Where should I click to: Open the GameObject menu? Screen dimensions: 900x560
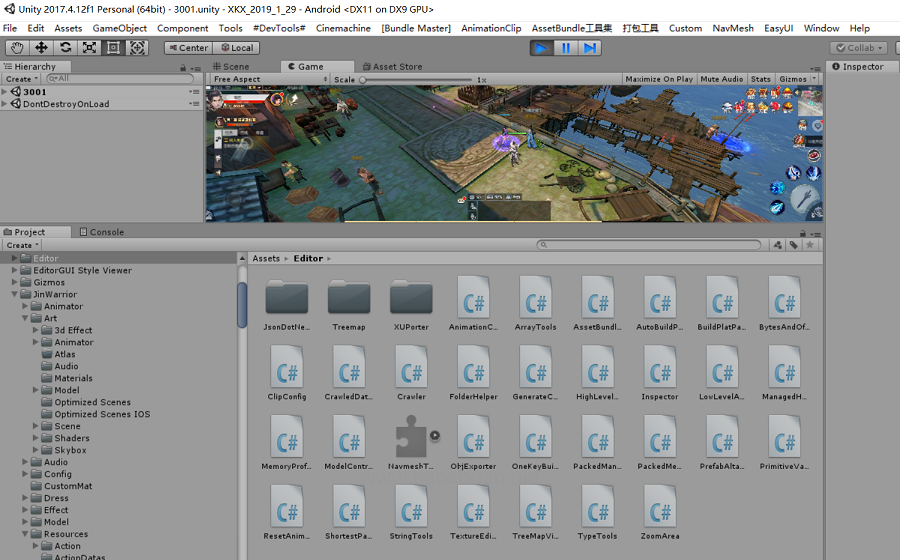[119, 28]
